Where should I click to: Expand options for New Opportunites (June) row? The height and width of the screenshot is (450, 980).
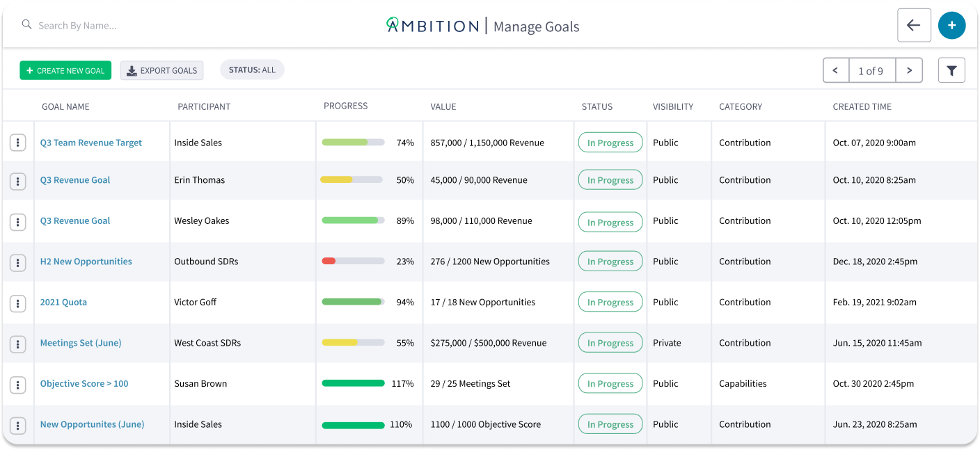coord(18,425)
